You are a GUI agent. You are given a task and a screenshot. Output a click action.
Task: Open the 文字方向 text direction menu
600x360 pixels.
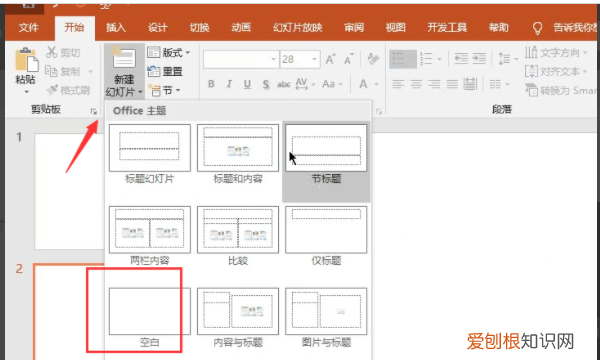(x=556, y=52)
